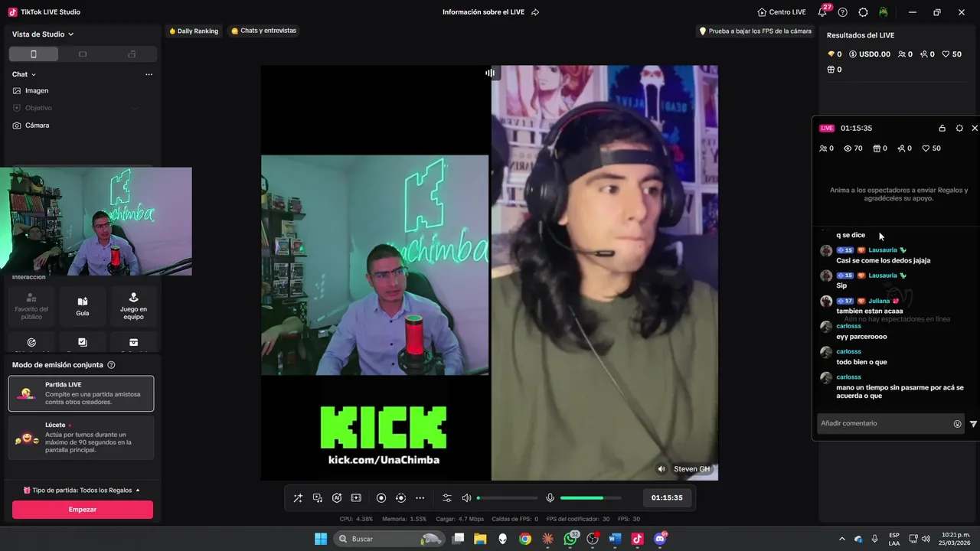Expand Tipo de partida dropdown

[82, 490]
